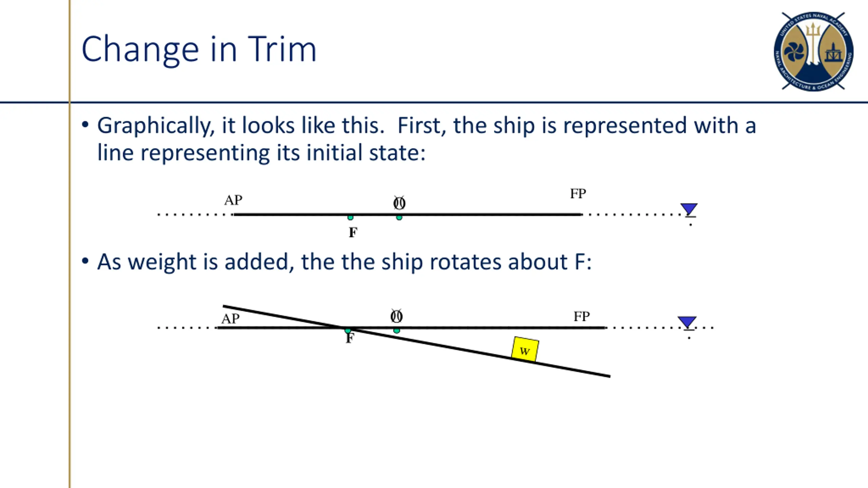Click the "As weight is added" bullet text

[344, 262]
